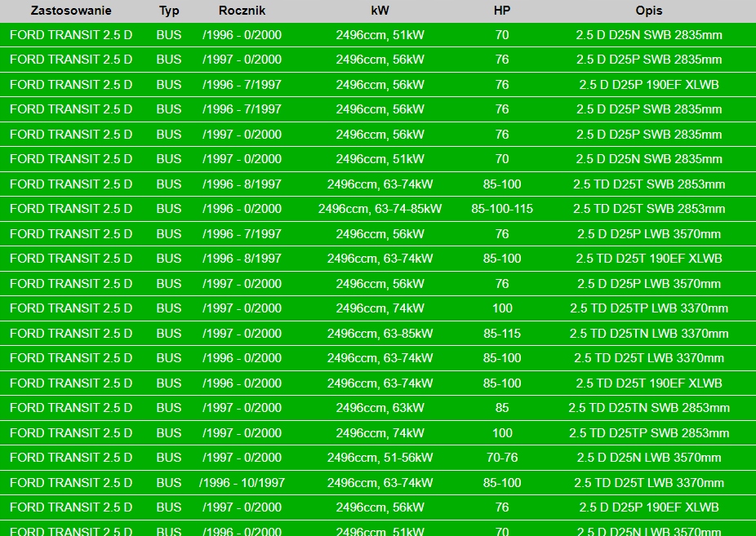Select HP '70' in the first D25N SWB row
The image size is (756, 536).
pos(502,35)
